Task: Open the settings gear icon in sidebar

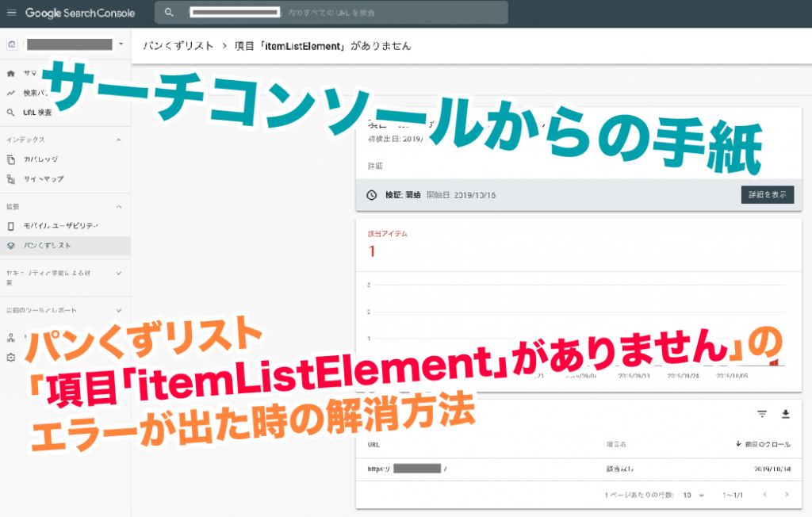Action: click(x=11, y=358)
